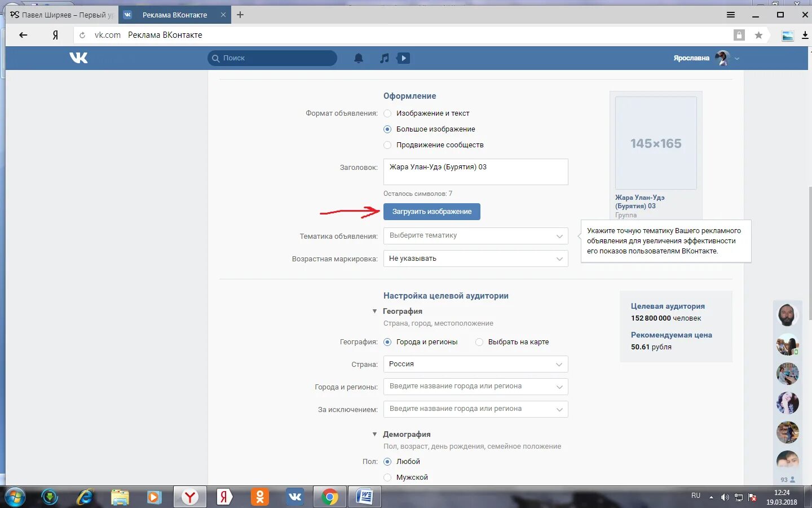Open the Ярославна profile menu
This screenshot has width=812, height=508.
pos(706,58)
